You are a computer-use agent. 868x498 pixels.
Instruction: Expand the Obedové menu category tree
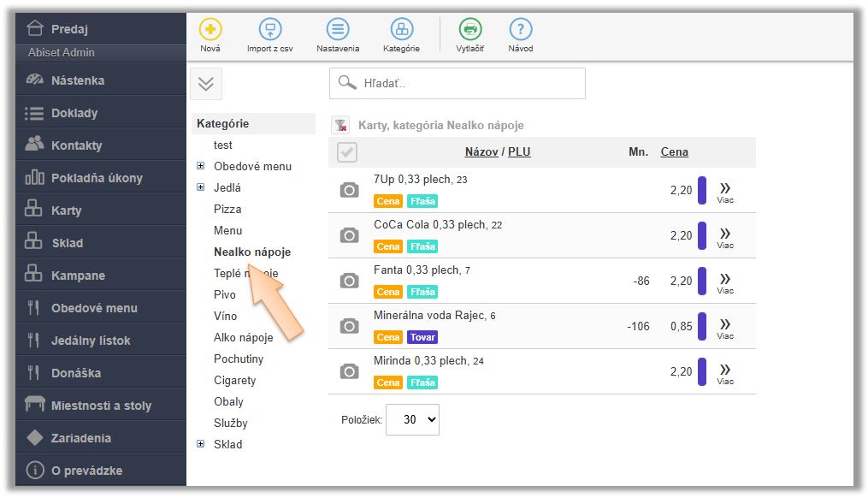point(201,166)
